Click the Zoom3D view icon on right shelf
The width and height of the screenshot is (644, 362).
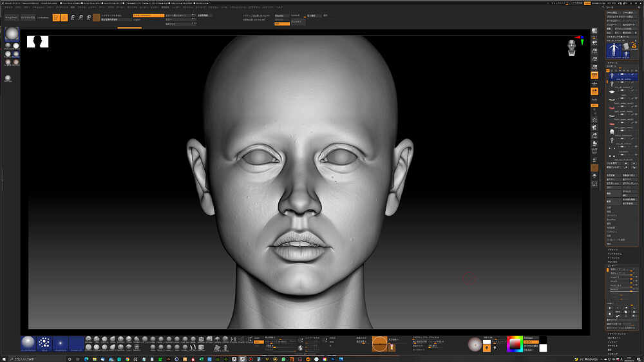coord(594,136)
